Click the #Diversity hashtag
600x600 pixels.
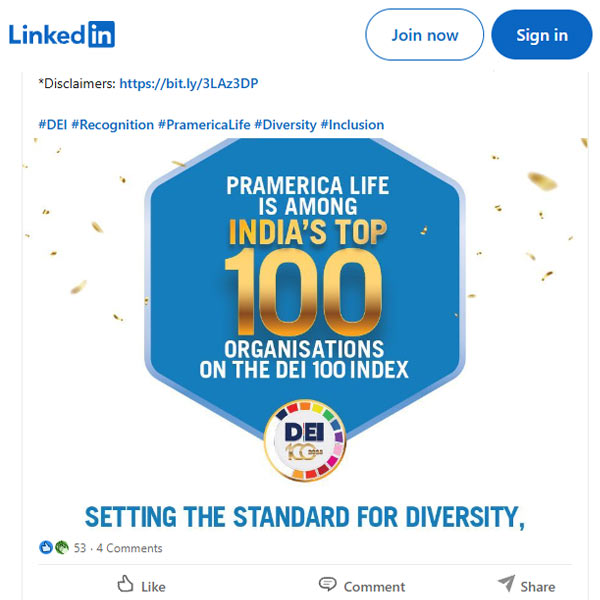[285, 125]
